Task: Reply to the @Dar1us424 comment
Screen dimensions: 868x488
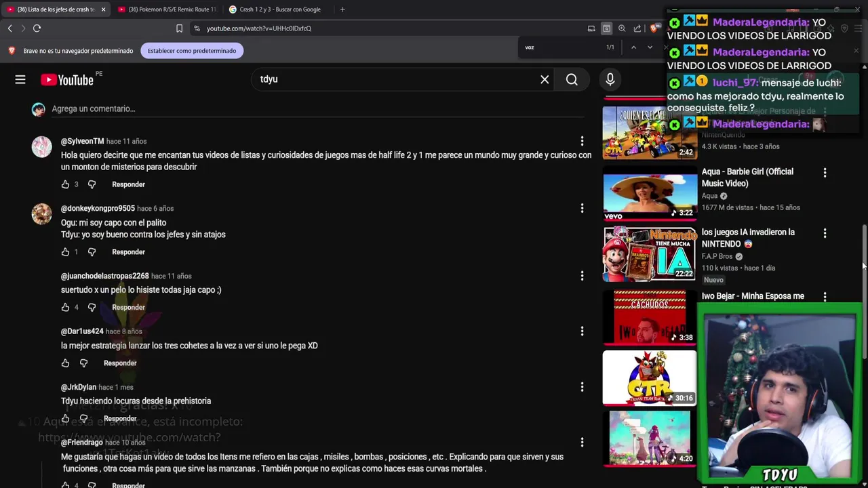Action: tap(120, 363)
